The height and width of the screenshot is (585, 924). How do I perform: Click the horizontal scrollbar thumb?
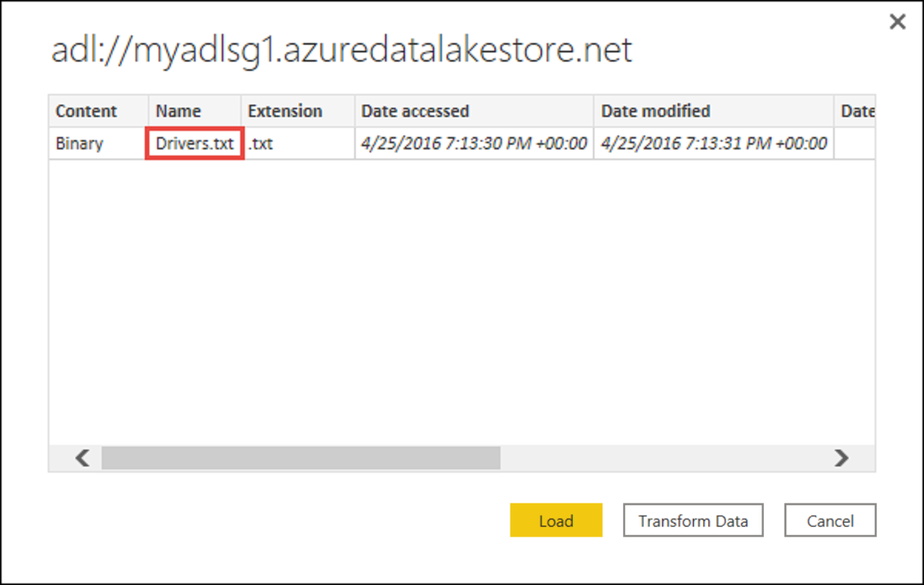click(300, 458)
